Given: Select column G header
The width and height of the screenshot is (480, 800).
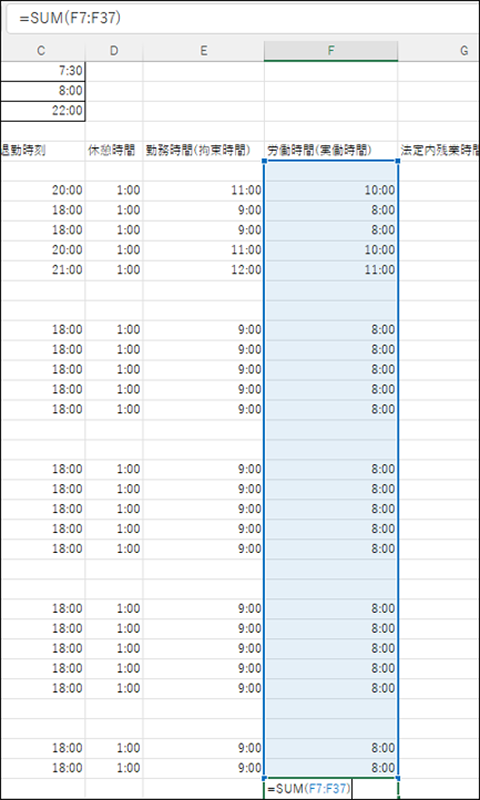Looking at the screenshot, I should [439, 51].
